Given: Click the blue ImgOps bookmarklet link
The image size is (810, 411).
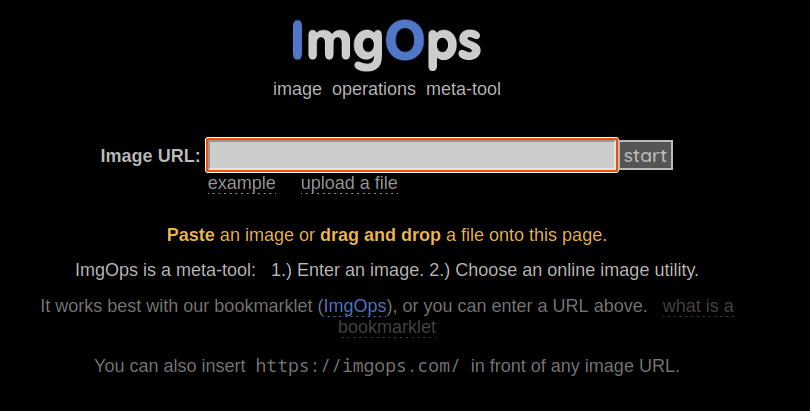Looking at the screenshot, I should pos(355,306).
